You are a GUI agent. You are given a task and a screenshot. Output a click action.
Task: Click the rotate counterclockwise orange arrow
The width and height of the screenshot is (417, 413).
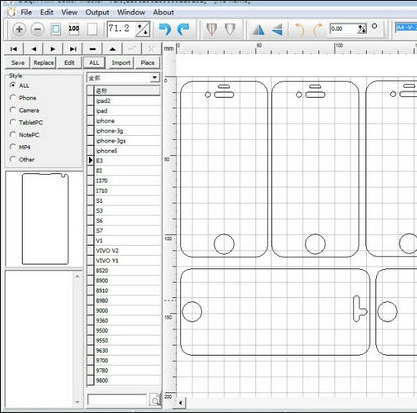point(299,30)
